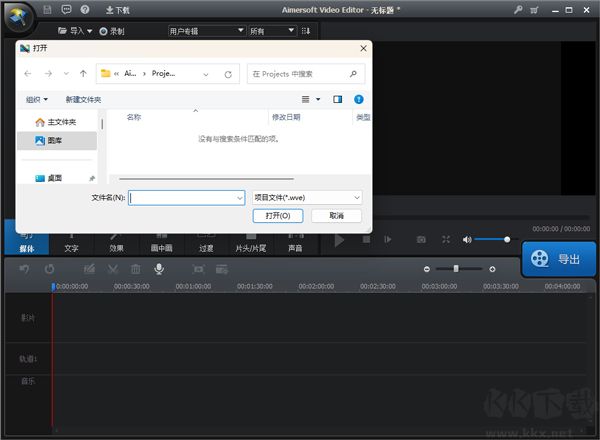
Task: Click the delete trash icon in timeline toolbar
Action: point(136,269)
